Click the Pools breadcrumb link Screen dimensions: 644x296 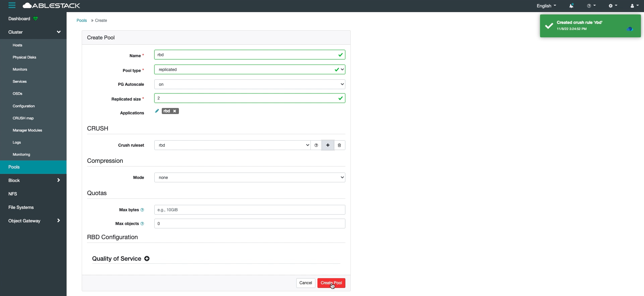click(82, 21)
